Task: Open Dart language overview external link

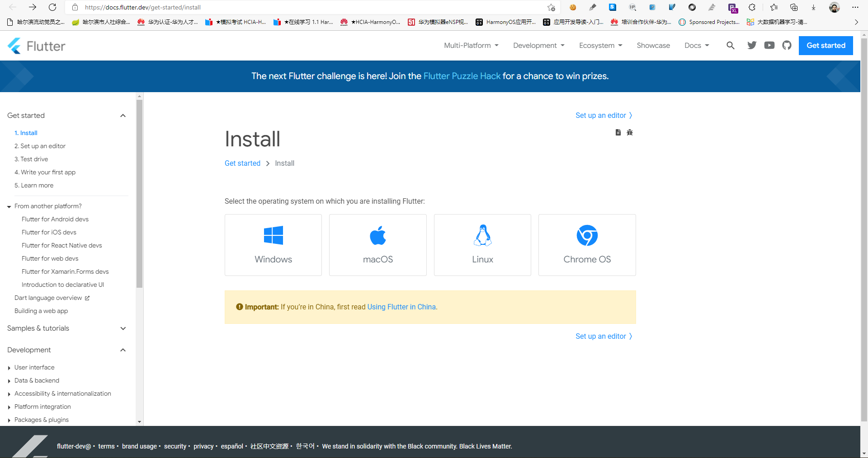Action: click(52, 298)
